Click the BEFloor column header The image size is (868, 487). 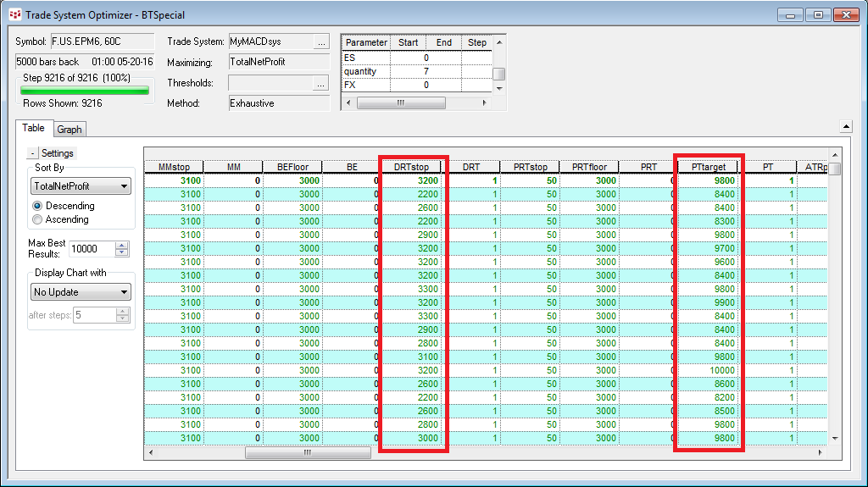(292, 167)
